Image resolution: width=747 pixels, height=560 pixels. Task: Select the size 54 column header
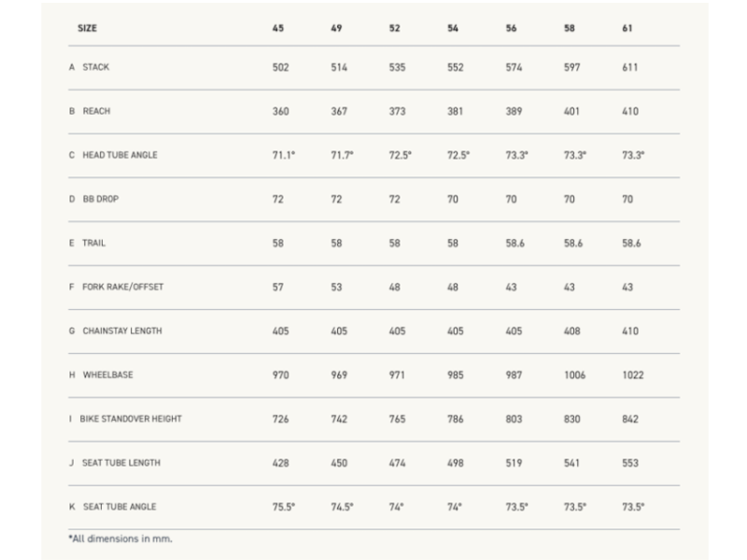[x=453, y=29]
